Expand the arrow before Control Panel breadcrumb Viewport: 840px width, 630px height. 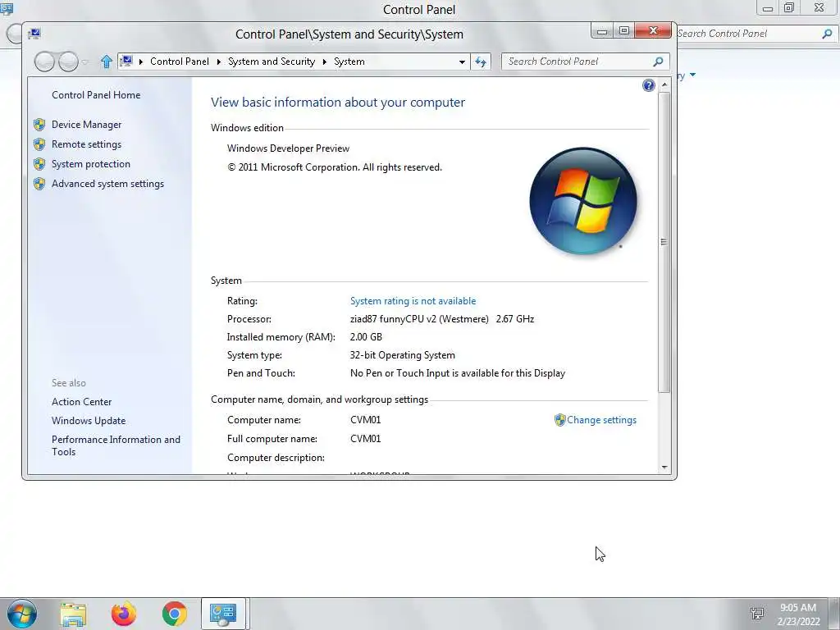[141, 62]
